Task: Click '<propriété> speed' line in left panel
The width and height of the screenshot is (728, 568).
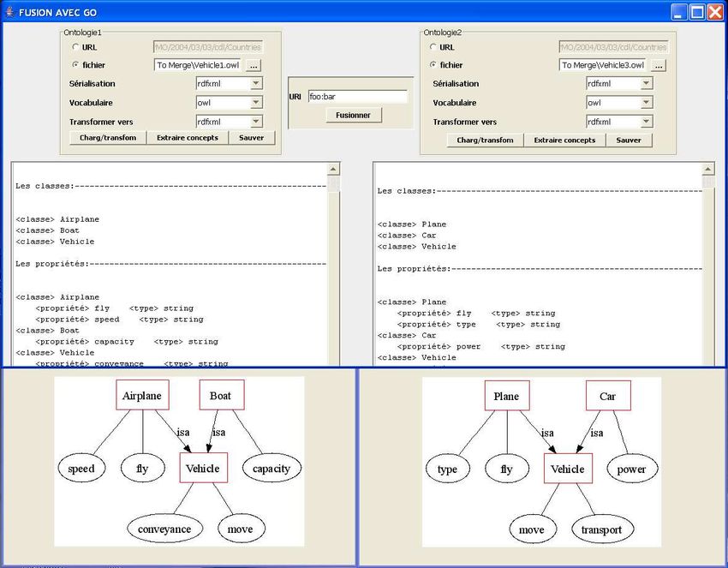Action: [119, 320]
